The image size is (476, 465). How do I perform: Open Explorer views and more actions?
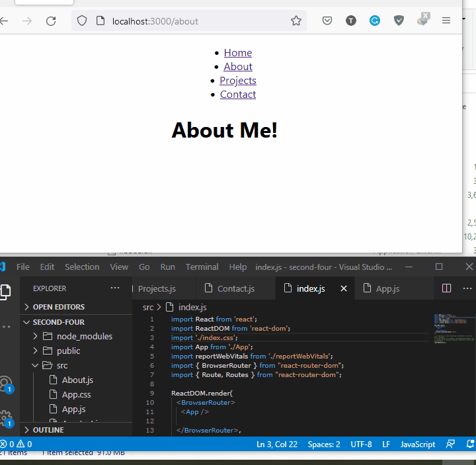pos(115,288)
